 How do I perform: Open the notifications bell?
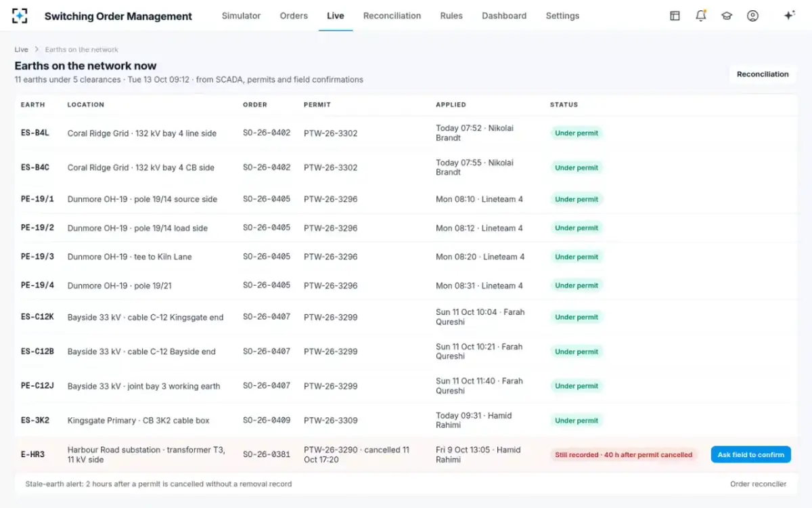(x=701, y=16)
